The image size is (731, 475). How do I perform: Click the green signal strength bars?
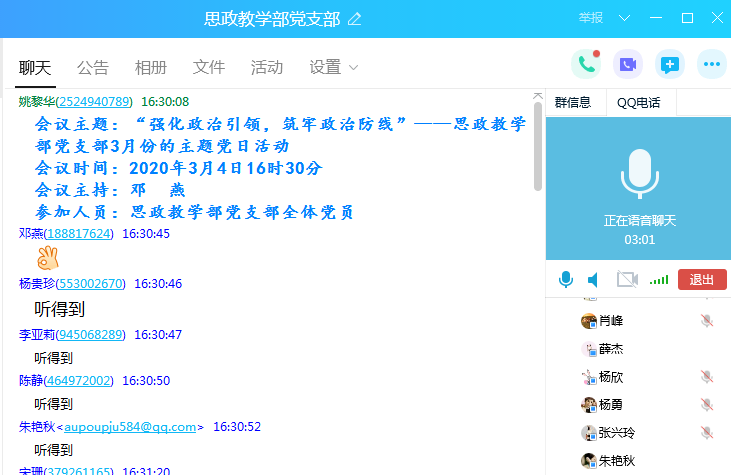pos(658,280)
